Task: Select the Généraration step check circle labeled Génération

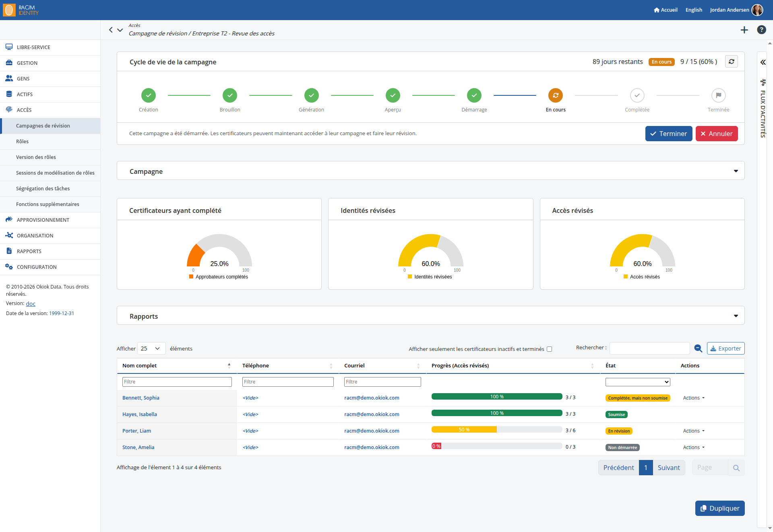Action: tap(311, 95)
